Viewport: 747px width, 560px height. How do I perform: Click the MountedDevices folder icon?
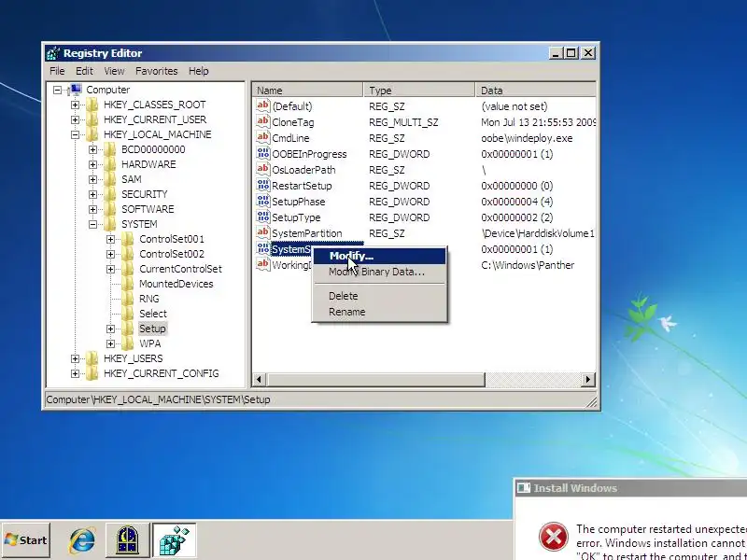click(128, 284)
